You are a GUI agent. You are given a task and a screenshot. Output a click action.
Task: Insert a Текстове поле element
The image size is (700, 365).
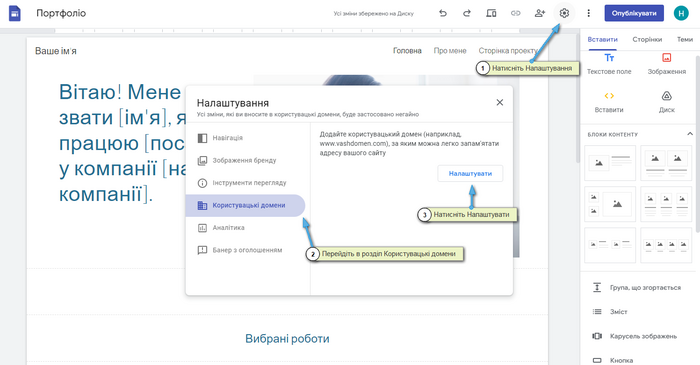[x=609, y=64]
